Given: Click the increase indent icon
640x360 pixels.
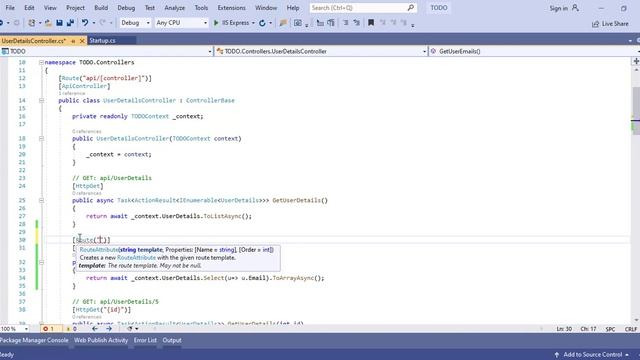Looking at the screenshot, I should 331,23.
